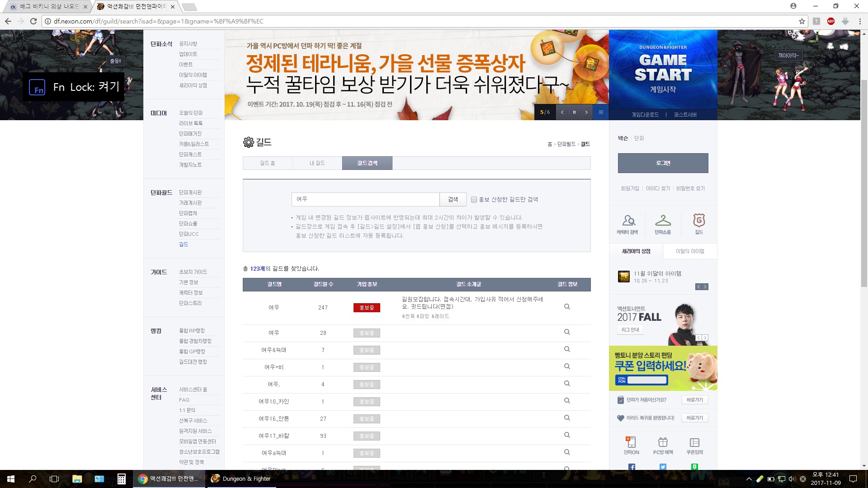Open the 던파쇼룸 hanger icon
The height and width of the screenshot is (488, 868).
(x=663, y=224)
